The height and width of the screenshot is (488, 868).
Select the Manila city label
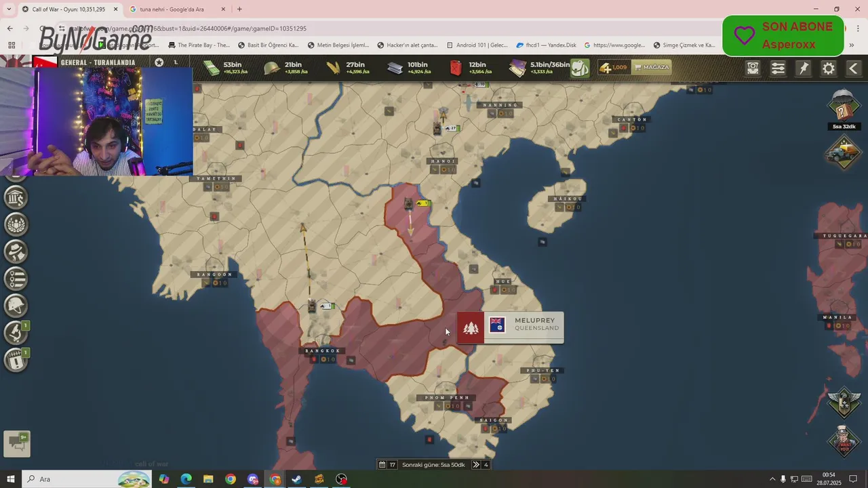pos(837,317)
